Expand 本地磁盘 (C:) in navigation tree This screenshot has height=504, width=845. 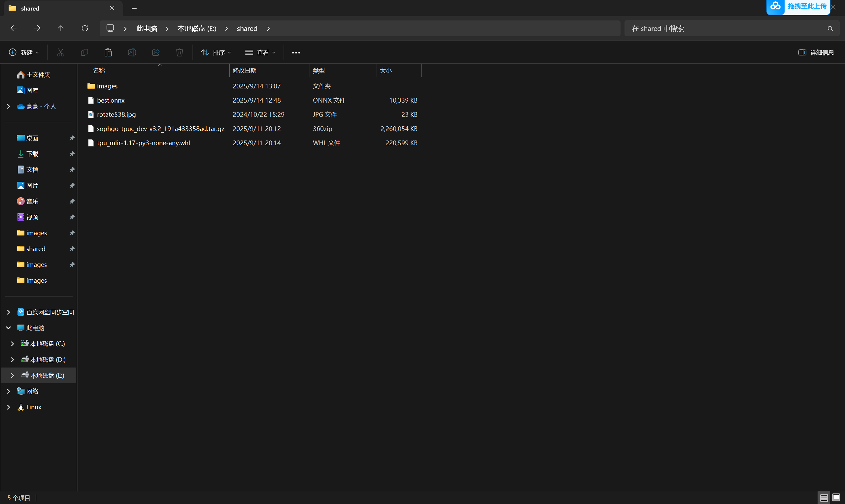[x=13, y=344]
